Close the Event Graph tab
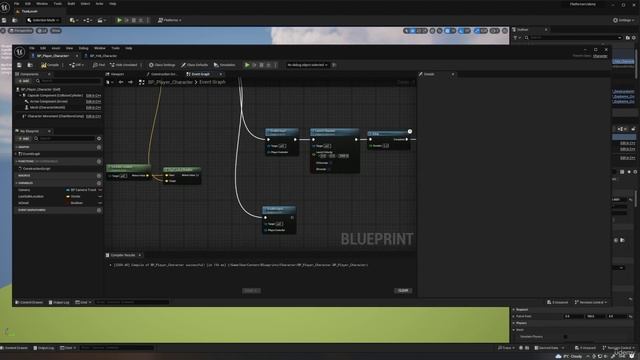This screenshot has height=360, width=640. [221, 74]
